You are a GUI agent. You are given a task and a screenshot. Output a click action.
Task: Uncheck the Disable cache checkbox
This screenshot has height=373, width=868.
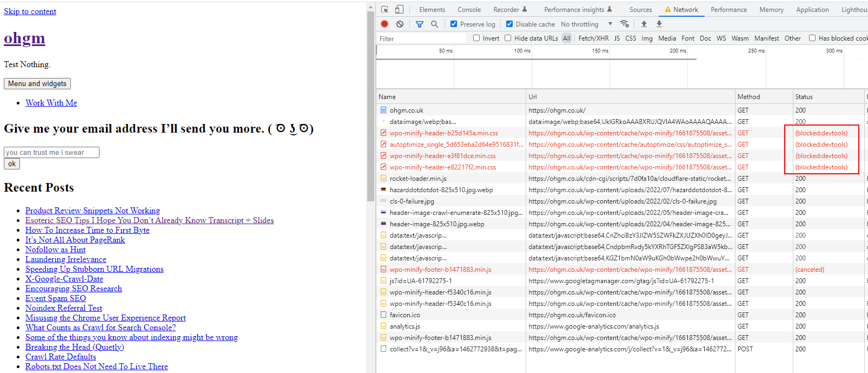click(509, 24)
